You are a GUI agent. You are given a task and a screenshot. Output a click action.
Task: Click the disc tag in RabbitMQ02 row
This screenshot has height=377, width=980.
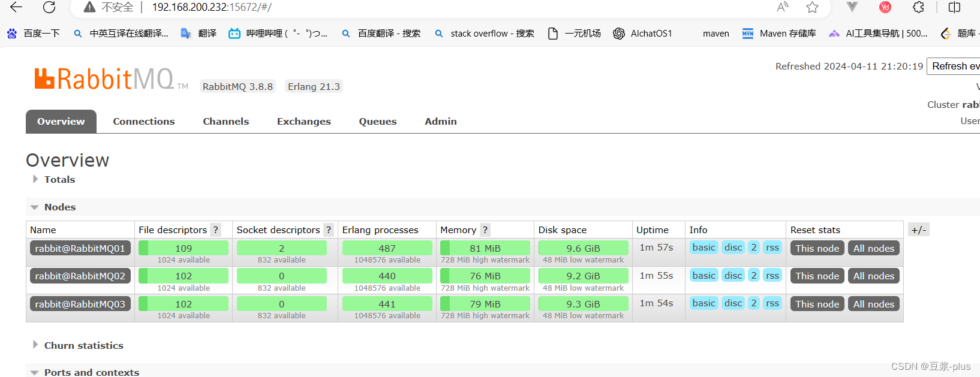tap(733, 275)
